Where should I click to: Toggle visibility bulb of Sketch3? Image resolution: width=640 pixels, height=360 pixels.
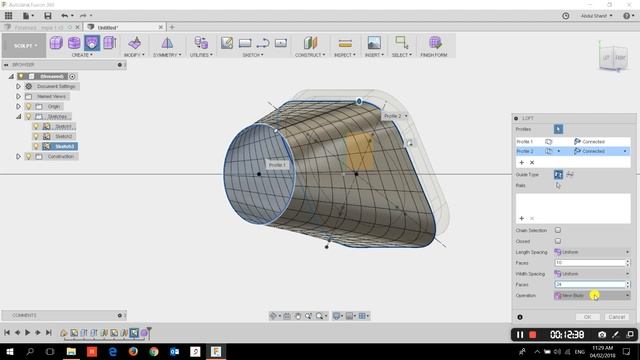(36, 146)
